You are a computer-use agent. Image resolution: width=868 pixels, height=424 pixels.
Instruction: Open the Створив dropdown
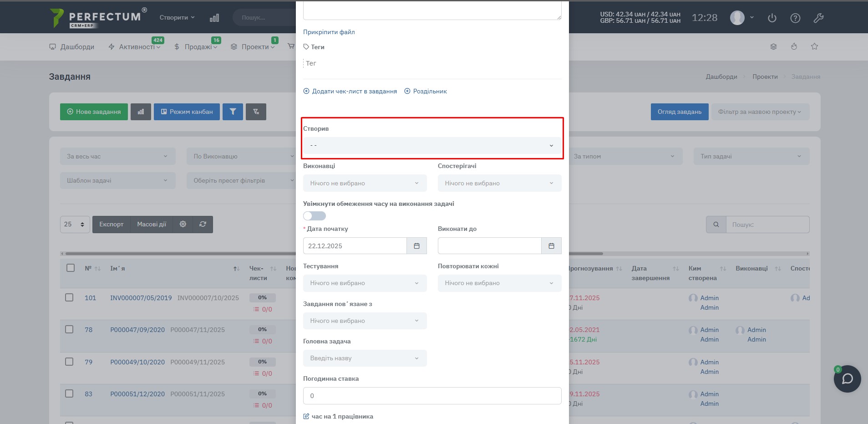pyautogui.click(x=431, y=146)
